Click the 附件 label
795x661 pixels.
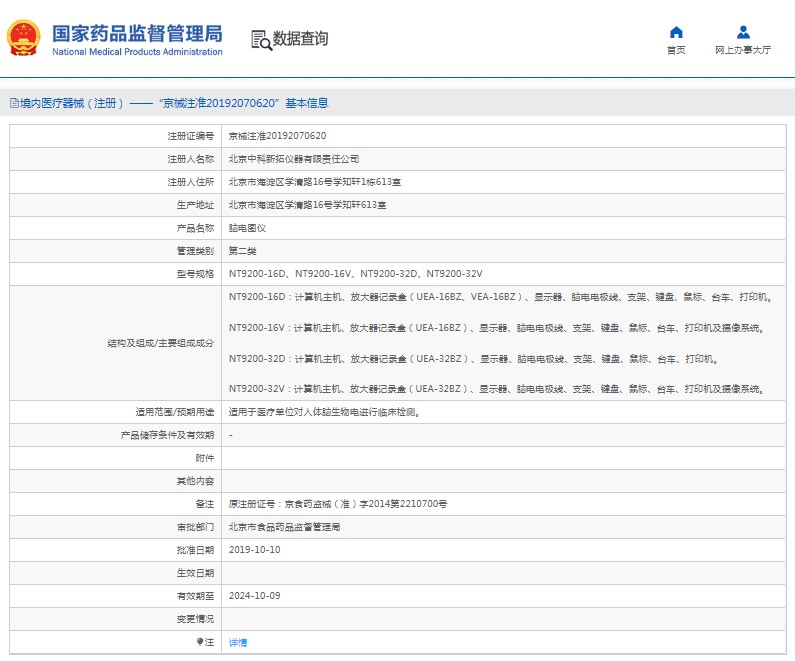(205, 458)
